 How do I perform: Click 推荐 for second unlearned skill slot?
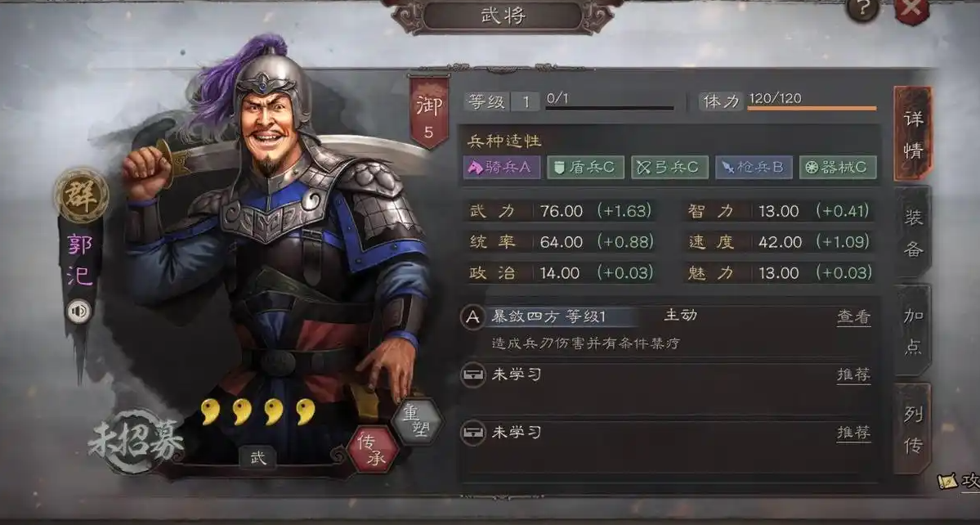tap(854, 433)
